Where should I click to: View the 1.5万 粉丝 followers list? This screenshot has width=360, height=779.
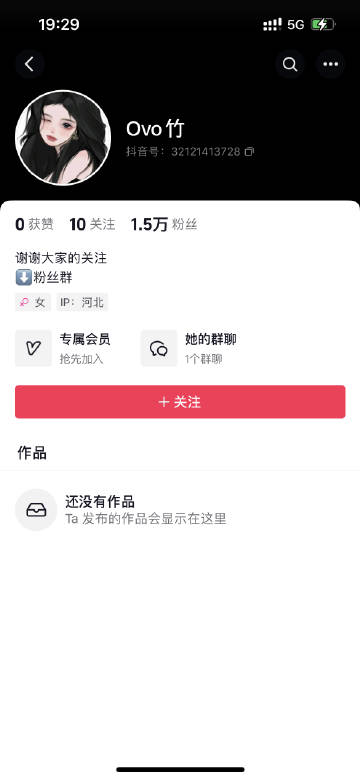tap(164, 225)
